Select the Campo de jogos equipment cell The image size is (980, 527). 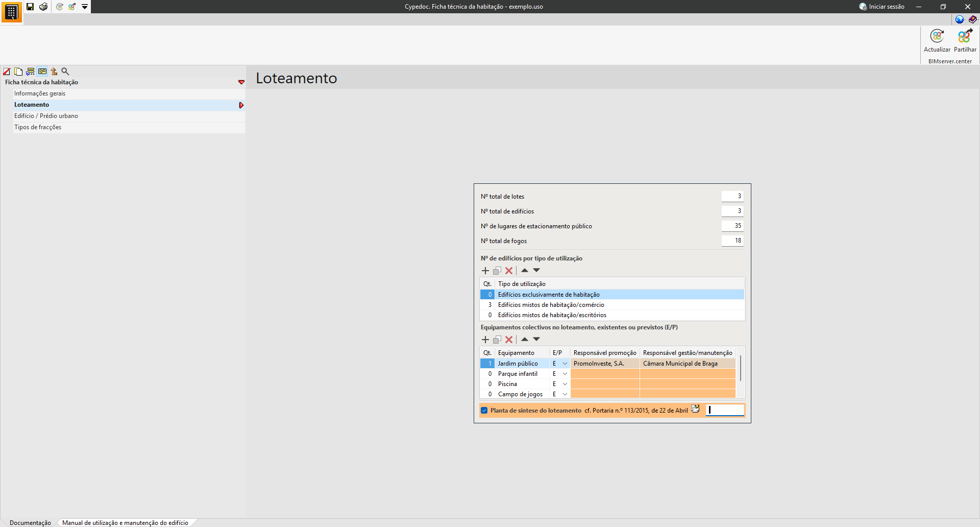(522, 394)
